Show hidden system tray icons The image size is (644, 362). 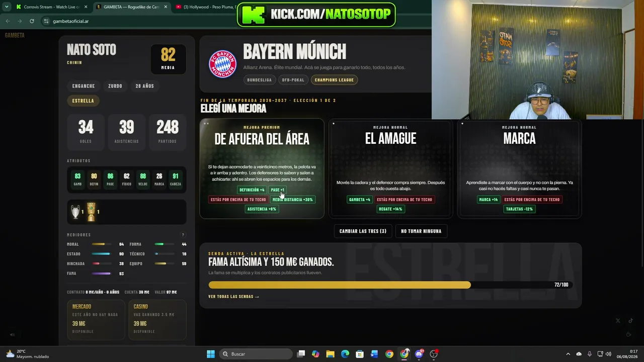(568, 354)
